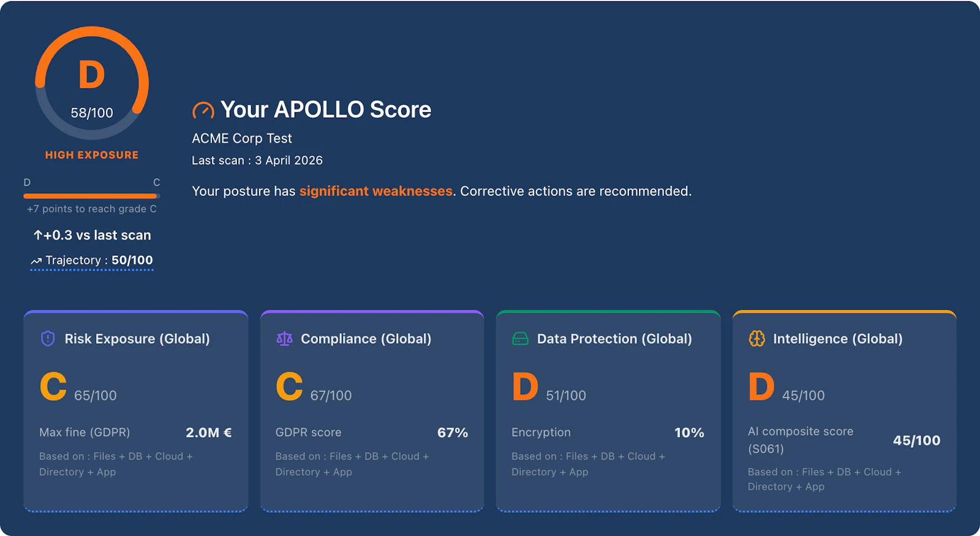Select the trend arrow next to Trajectory
Viewport: 980px width, 536px height.
(x=36, y=261)
